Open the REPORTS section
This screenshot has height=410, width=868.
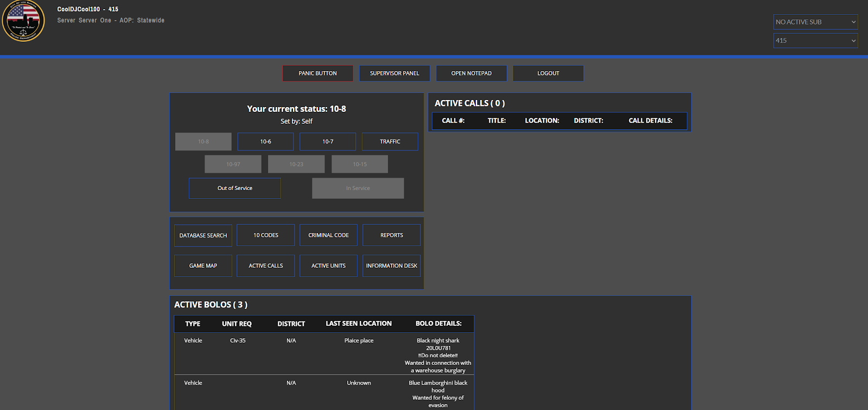coord(391,235)
